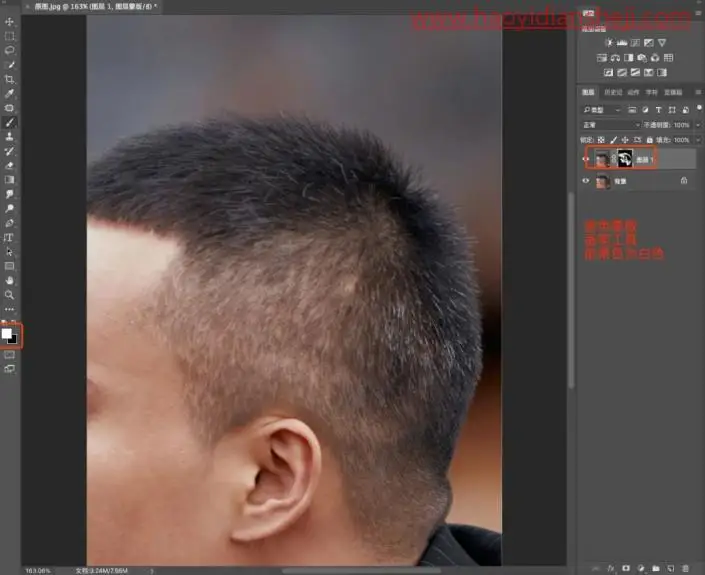
Task: Select the Gradient tool
Action: (9, 180)
